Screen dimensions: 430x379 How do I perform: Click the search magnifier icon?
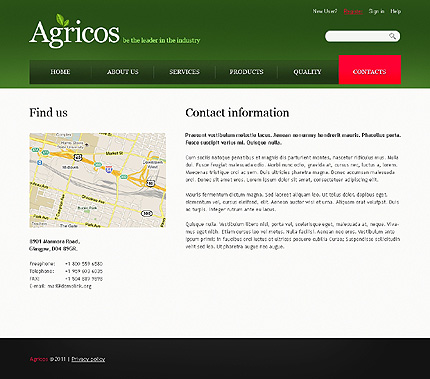pos(393,36)
